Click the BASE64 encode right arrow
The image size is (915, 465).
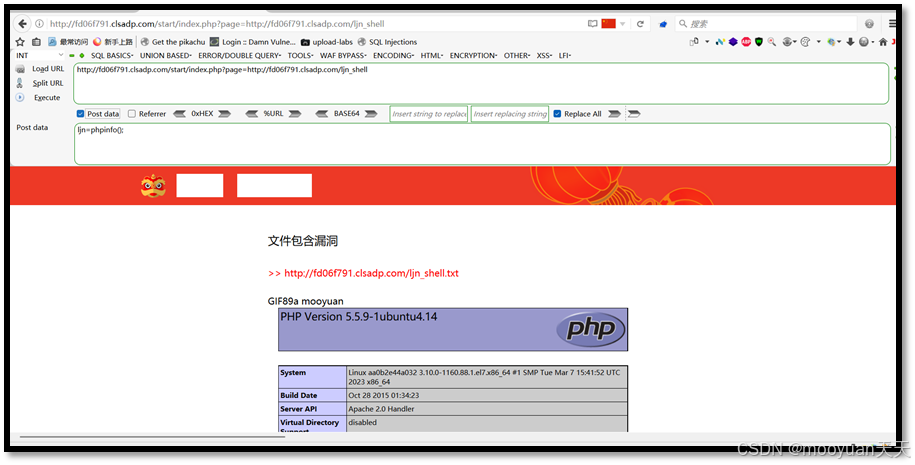pos(371,114)
